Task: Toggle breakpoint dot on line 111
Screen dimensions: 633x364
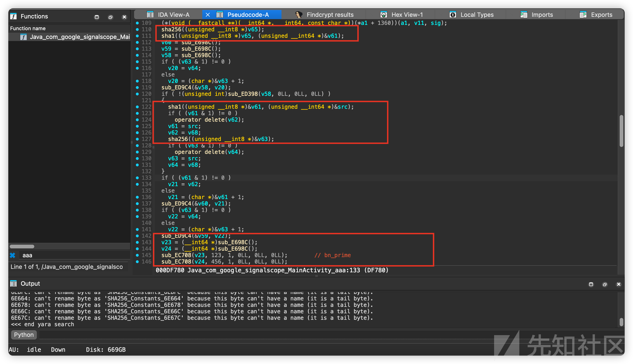Action: tap(137, 36)
